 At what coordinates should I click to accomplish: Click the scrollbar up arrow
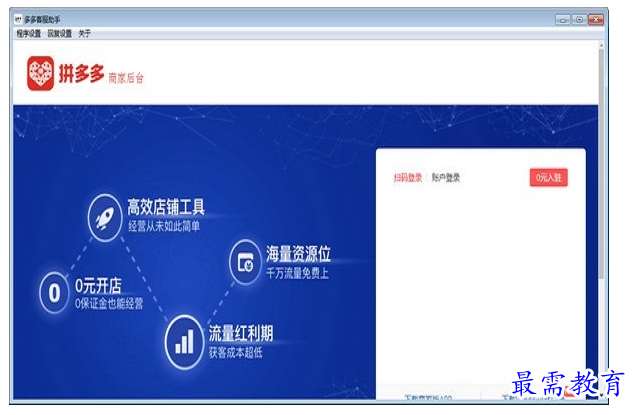point(601,46)
